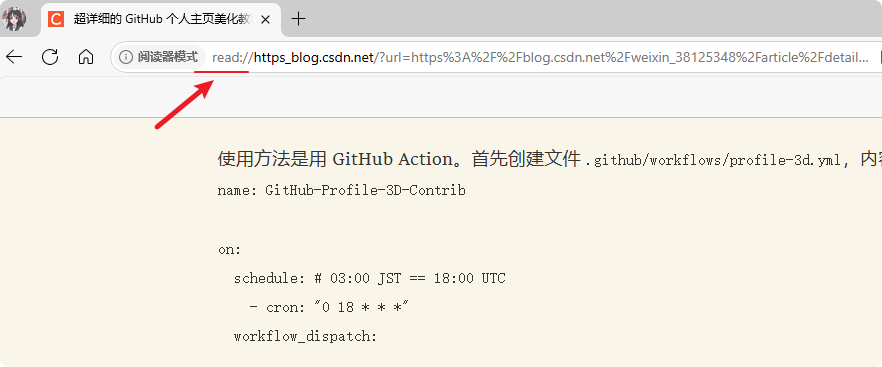882x367 pixels.
Task: Open the home page via house icon
Action: pos(86,56)
